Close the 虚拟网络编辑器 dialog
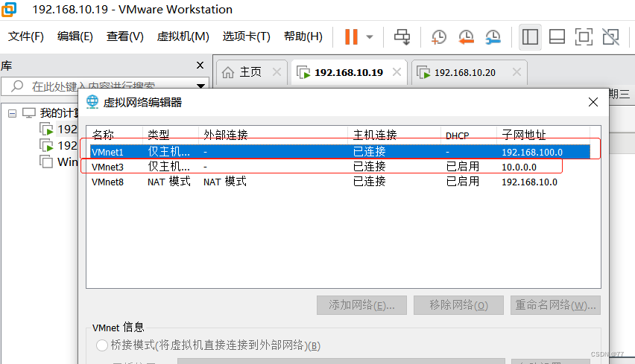 tap(593, 102)
